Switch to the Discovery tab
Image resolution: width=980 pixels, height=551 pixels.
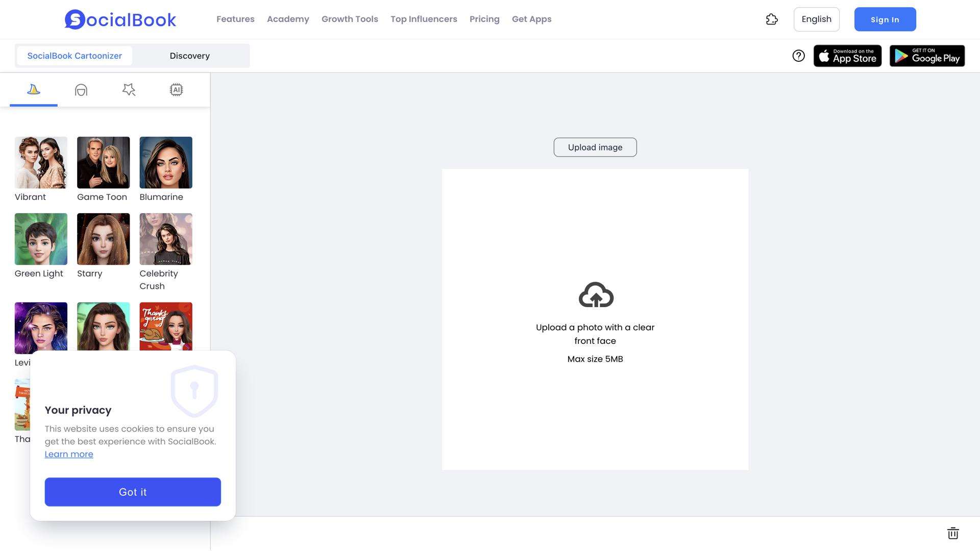[x=189, y=56]
